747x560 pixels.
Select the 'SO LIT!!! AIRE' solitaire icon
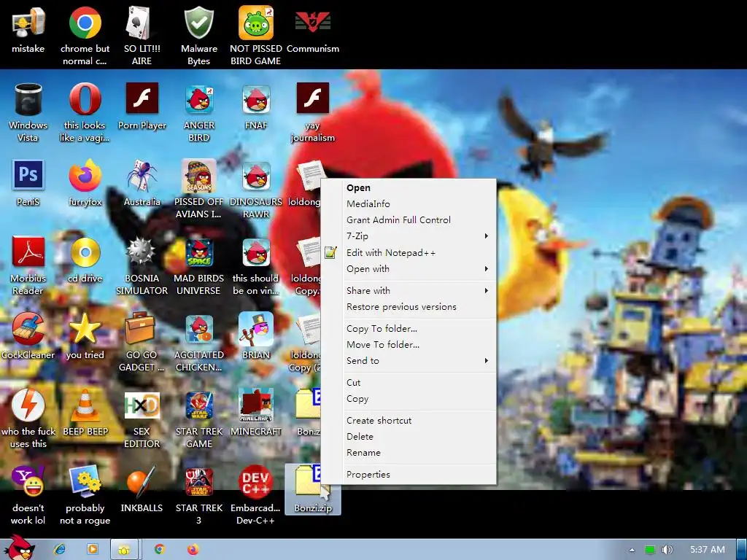pyautogui.click(x=138, y=23)
